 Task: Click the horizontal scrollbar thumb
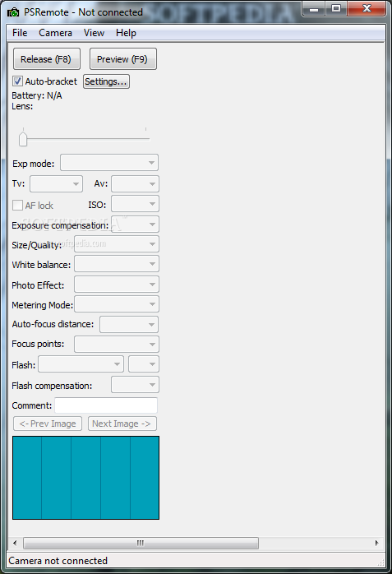coord(141,543)
